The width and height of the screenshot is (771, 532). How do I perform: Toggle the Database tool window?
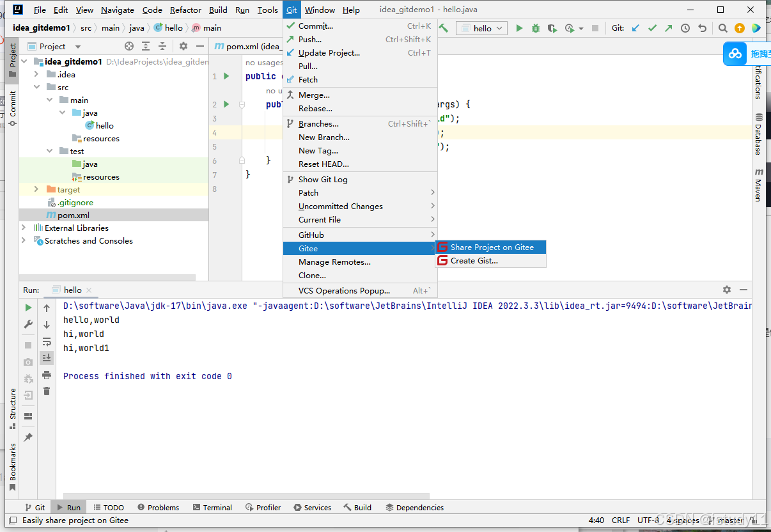tap(759, 134)
